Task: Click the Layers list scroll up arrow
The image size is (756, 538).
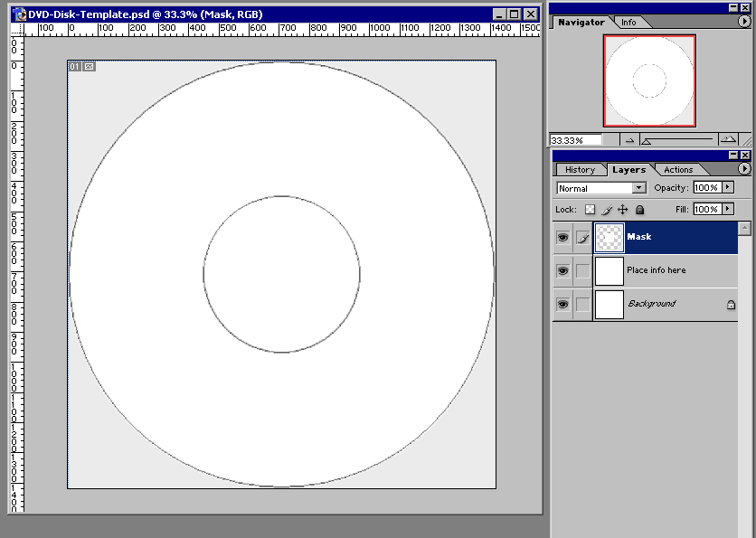Action: point(744,228)
